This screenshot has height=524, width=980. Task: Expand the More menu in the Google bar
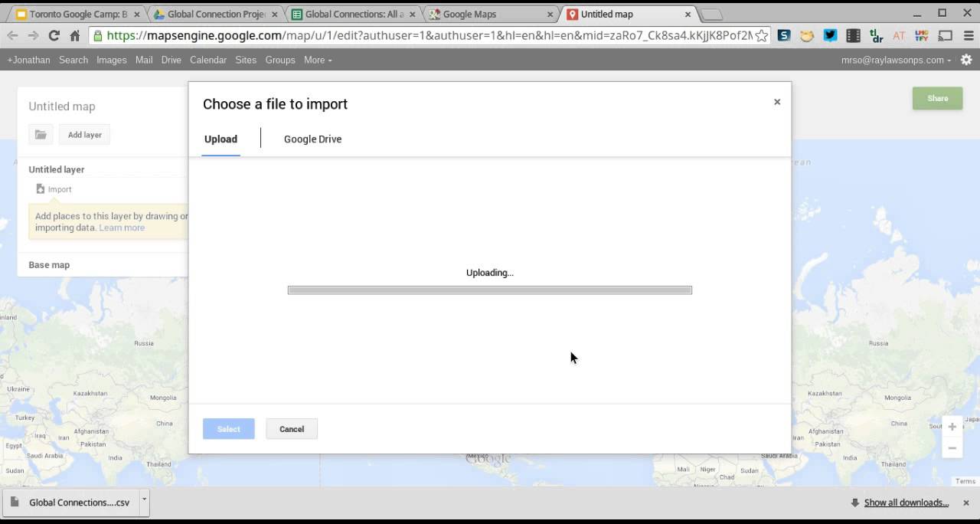coord(318,60)
